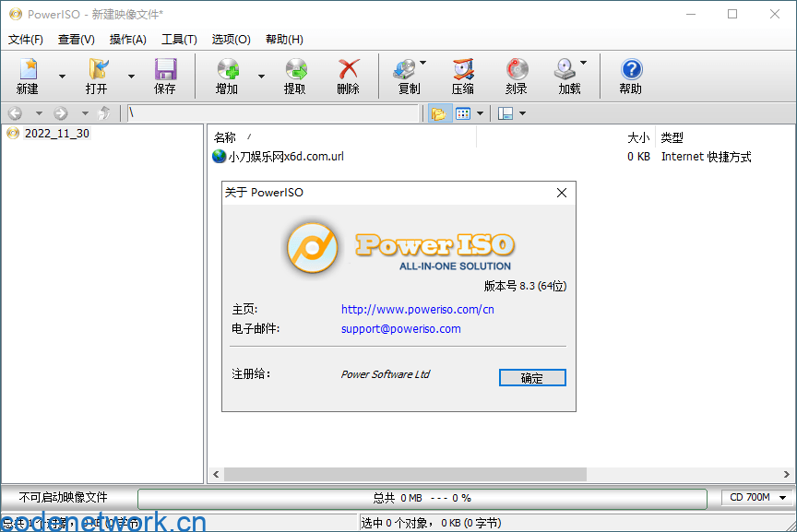Click the Up one level arrow icon
This screenshot has width=797, height=532.
104,113
